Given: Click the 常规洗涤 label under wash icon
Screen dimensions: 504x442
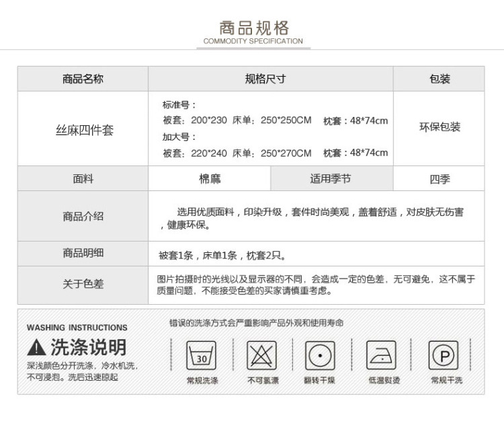Looking at the screenshot, I should 202,381.
